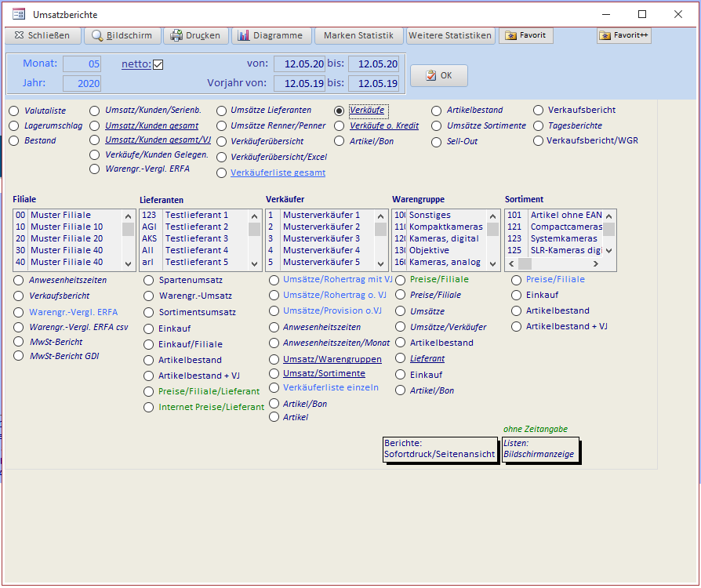
Task: Click the Umsatzberichte form icon in title bar
Action: point(19,14)
